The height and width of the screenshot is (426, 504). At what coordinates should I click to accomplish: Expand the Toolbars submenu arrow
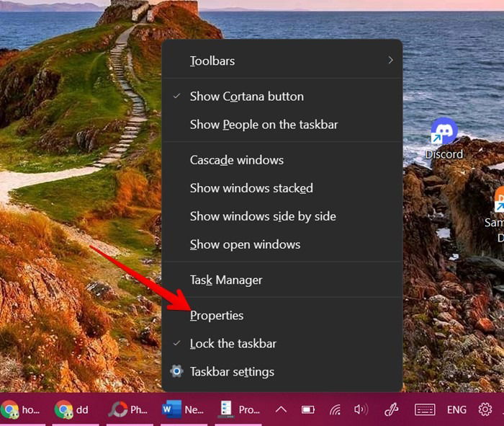[x=390, y=60]
